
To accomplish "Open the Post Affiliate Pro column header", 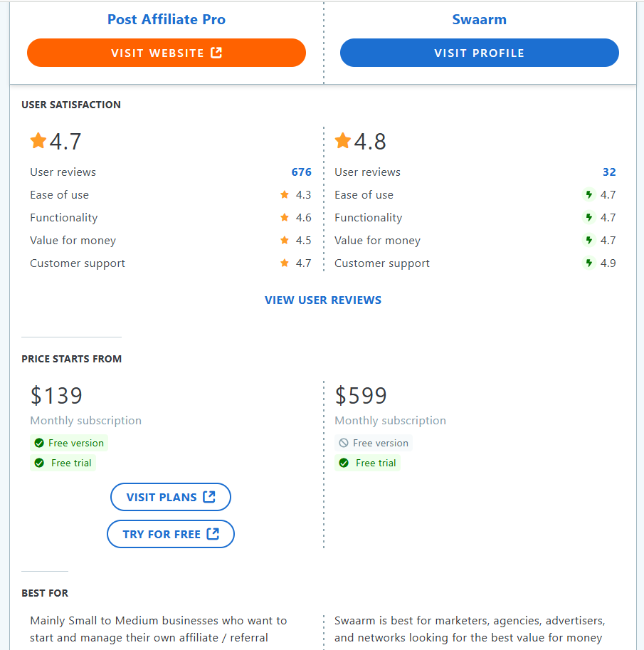I will click(166, 19).
